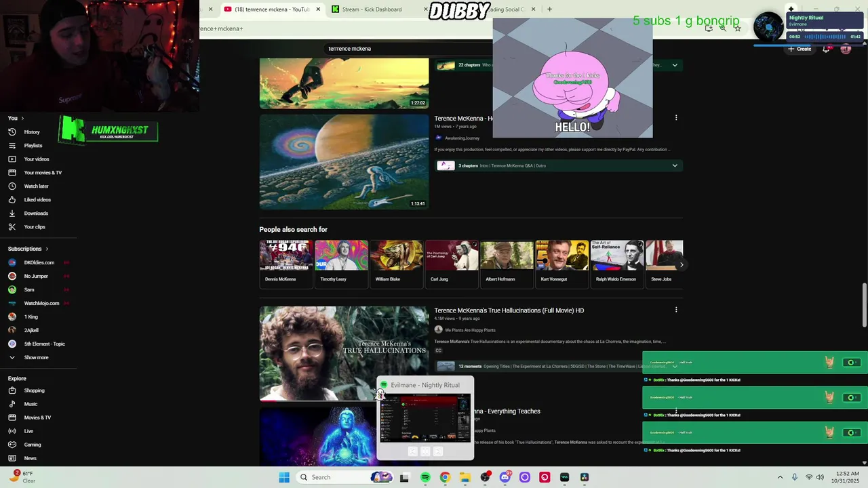
Task: Click the install app icon in address bar
Action: (709, 28)
